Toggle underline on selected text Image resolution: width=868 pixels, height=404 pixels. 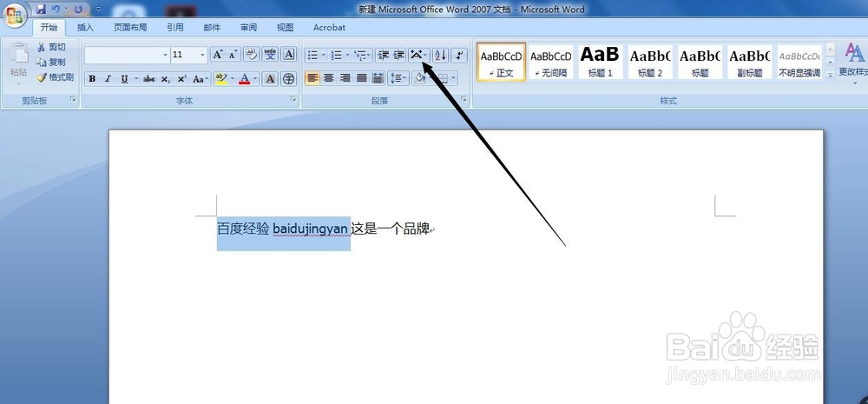(x=124, y=79)
